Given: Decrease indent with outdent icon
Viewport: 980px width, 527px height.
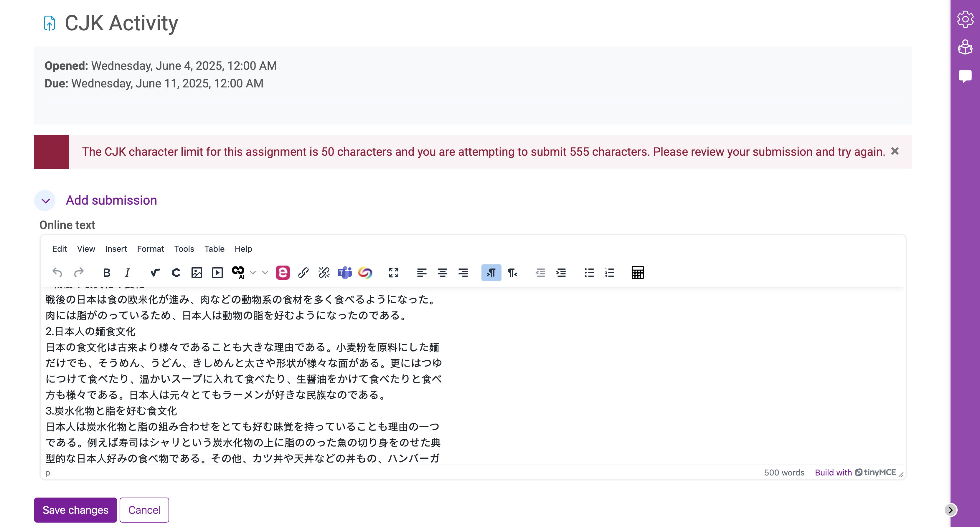Looking at the screenshot, I should pos(540,272).
